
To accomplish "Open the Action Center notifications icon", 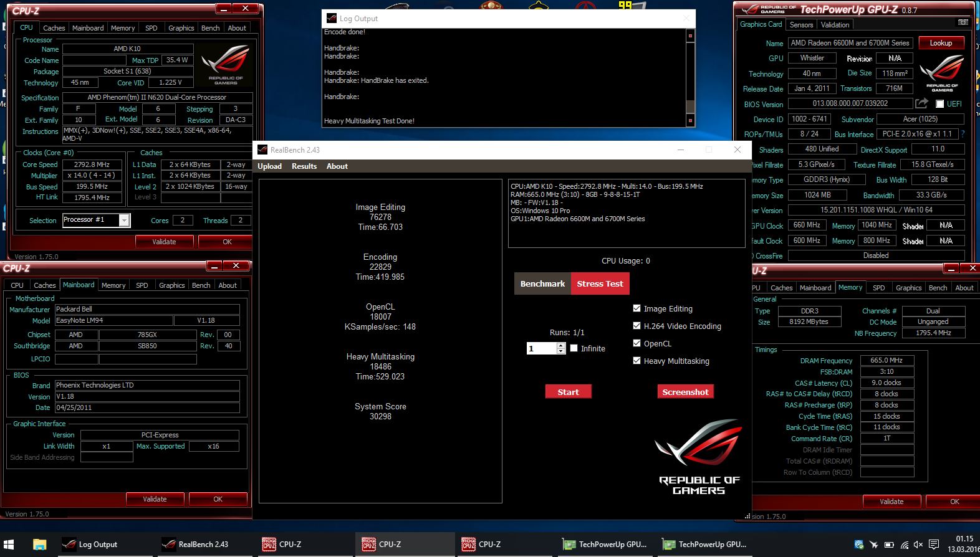I will point(934,545).
